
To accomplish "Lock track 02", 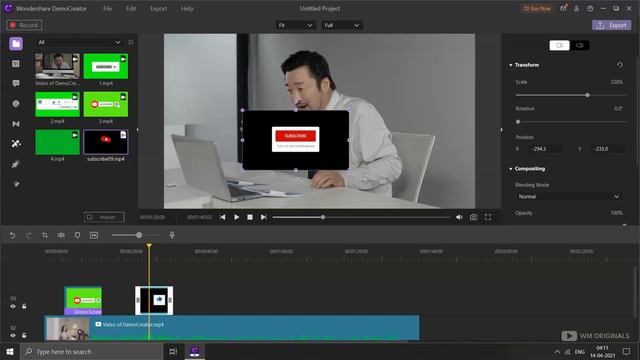I will coord(24,336).
